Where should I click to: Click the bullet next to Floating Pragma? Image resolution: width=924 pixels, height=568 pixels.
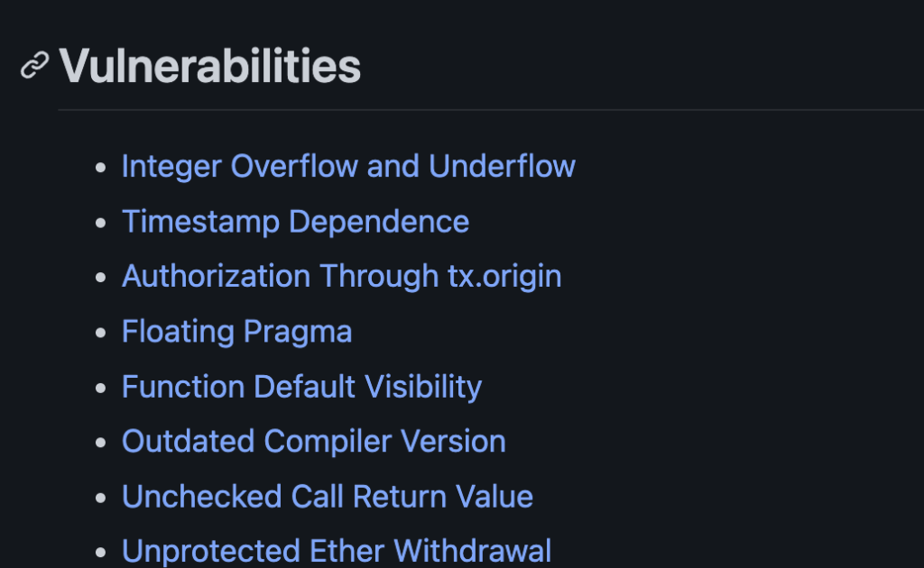coord(101,333)
